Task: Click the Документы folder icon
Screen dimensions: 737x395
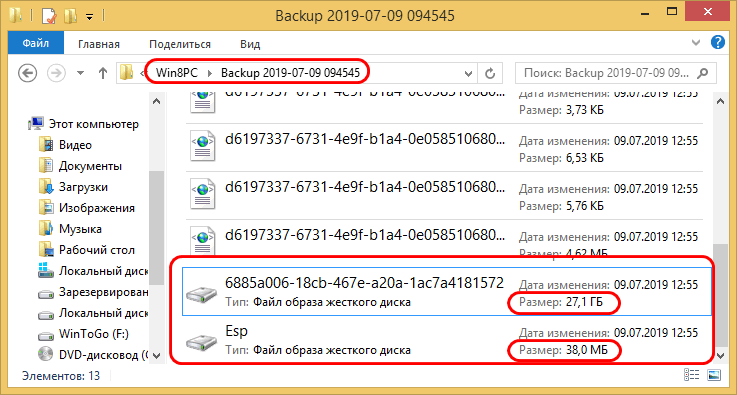Action: 47,166
